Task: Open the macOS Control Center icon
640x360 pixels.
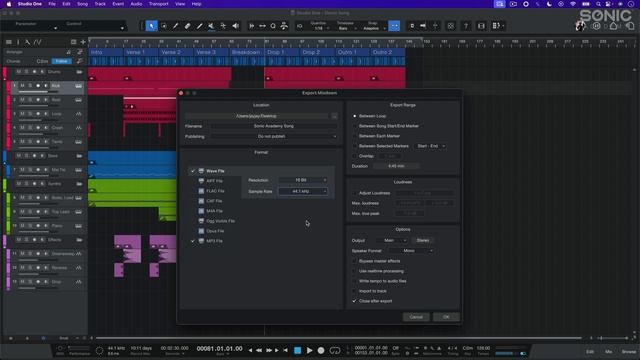Action: [609, 4]
